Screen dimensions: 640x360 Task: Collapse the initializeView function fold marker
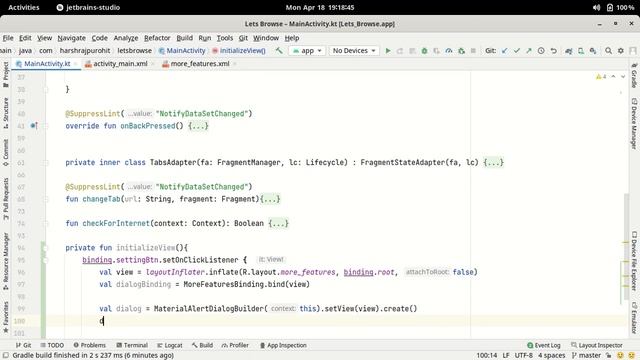point(46,248)
